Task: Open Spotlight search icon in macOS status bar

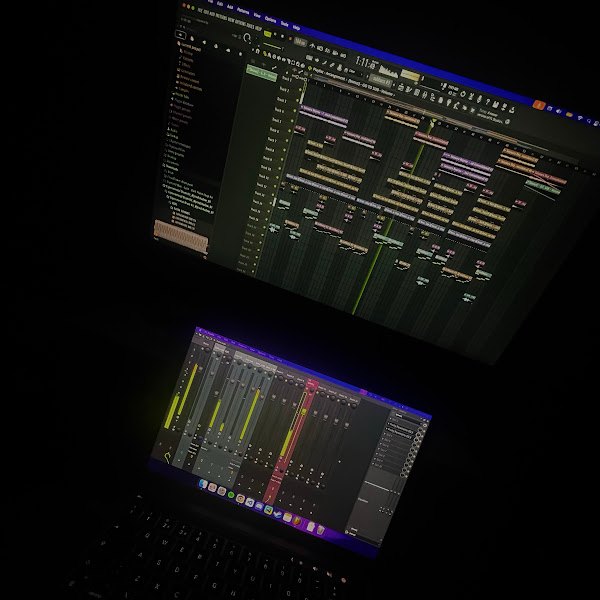Action: point(589,121)
